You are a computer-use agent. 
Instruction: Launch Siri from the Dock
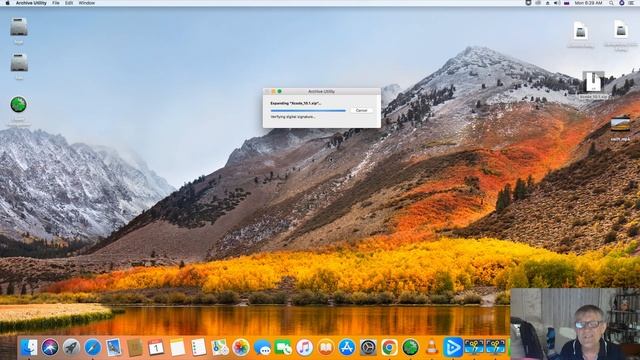[50, 347]
